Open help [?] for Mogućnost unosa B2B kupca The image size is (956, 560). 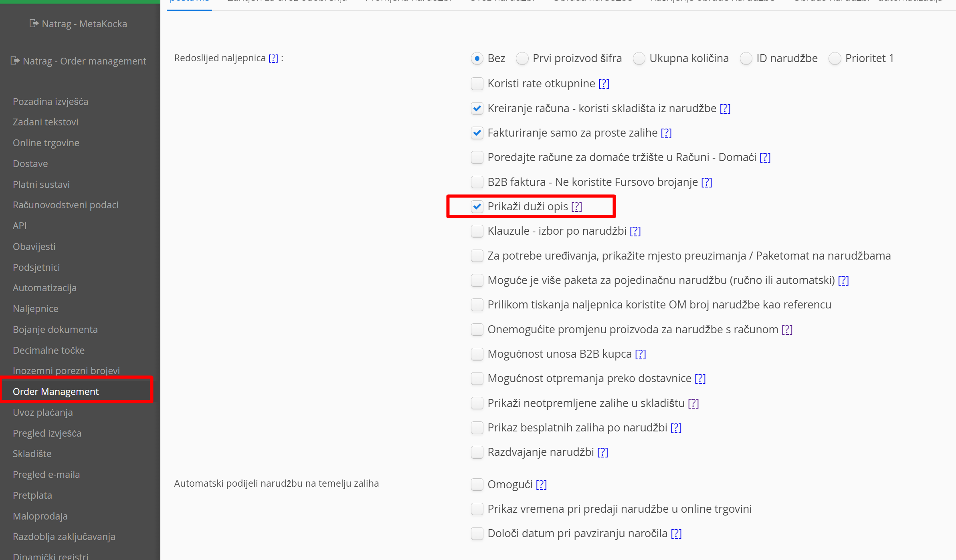640,354
